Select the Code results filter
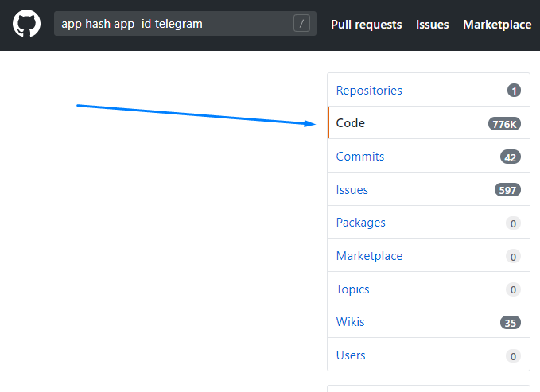The image size is (540, 392). [351, 123]
